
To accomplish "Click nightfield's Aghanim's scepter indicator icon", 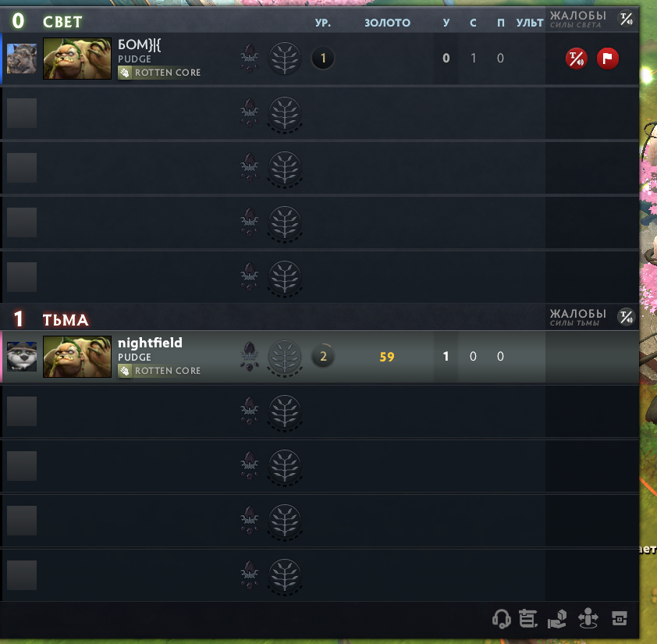I will click(x=250, y=357).
